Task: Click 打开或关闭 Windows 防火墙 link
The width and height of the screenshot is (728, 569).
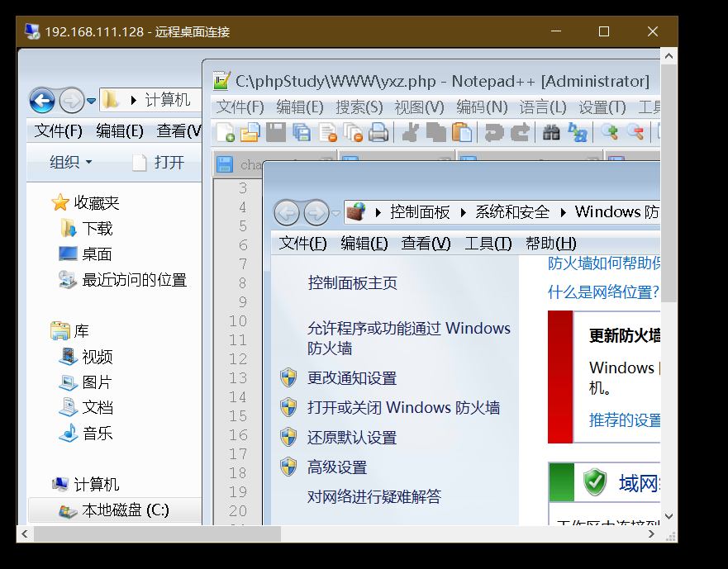Action: 403,407
